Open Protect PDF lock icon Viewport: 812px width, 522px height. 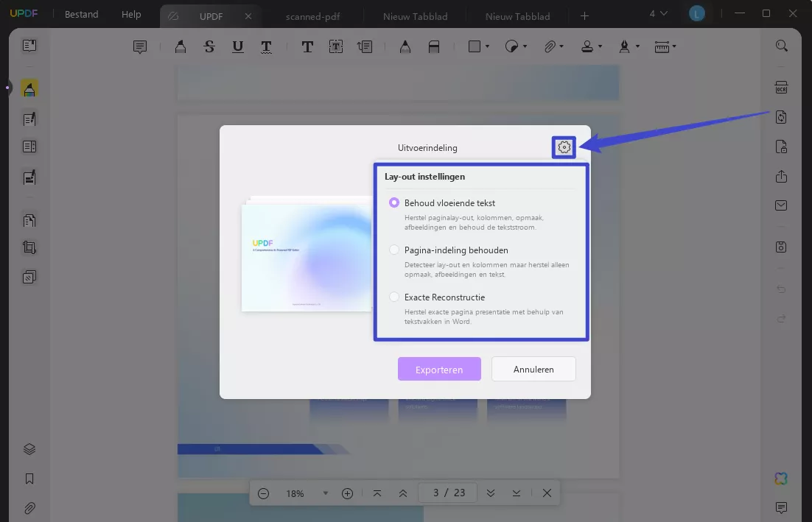click(x=782, y=147)
